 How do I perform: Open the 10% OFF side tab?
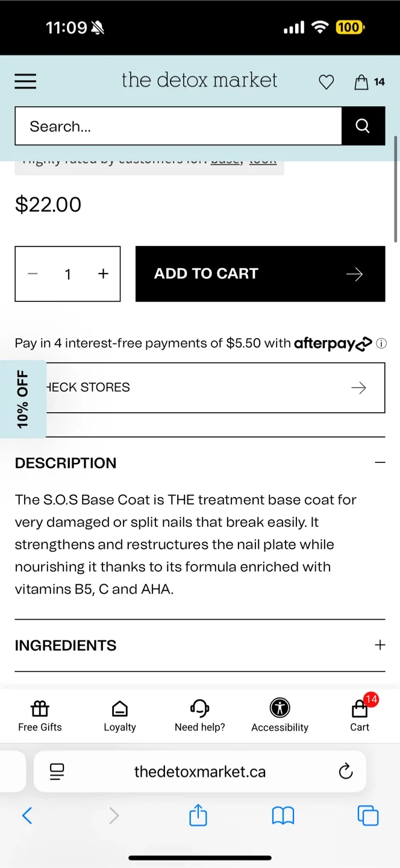[23, 399]
